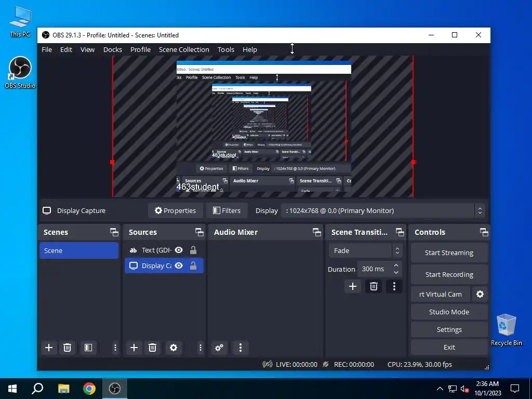532x399 pixels.
Task: Open Settings from Controls dock
Action: [449, 329]
